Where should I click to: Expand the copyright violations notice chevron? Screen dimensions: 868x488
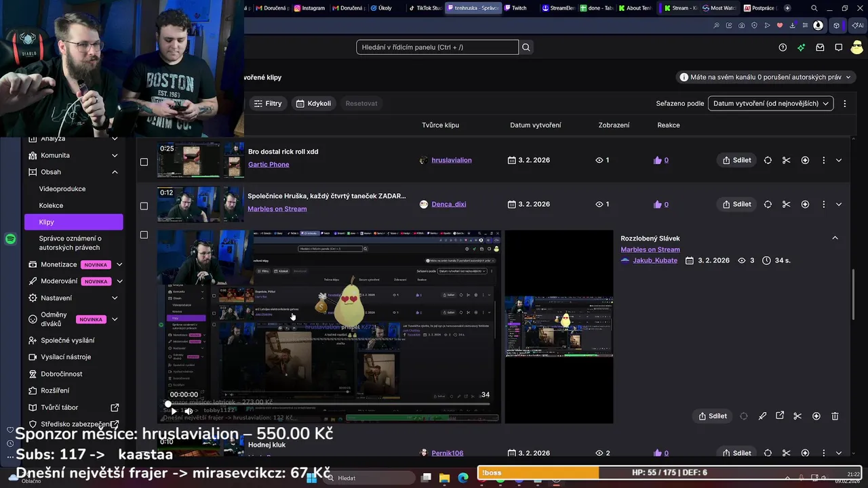(848, 77)
